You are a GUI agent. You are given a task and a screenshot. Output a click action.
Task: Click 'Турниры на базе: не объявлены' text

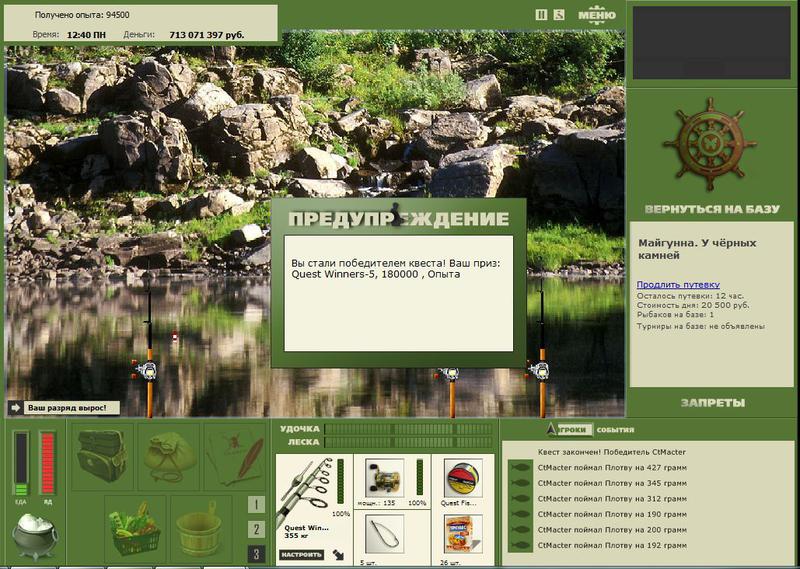tap(701, 326)
